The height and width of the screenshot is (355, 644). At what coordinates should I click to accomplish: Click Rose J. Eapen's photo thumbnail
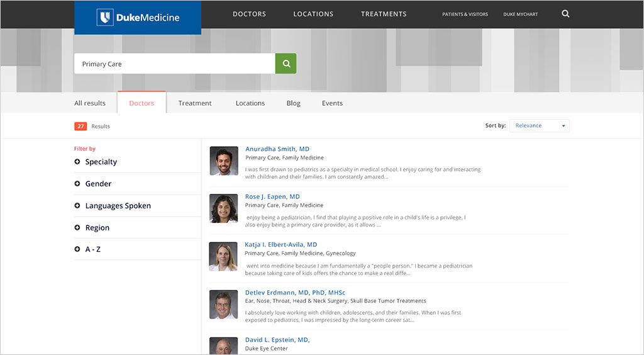click(x=223, y=208)
